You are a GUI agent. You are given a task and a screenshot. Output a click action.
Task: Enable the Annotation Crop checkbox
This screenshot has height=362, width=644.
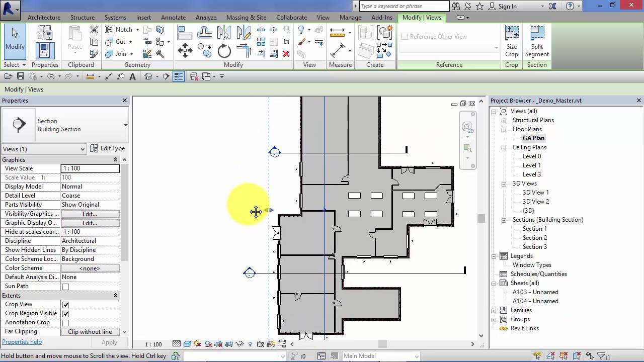coord(65,323)
